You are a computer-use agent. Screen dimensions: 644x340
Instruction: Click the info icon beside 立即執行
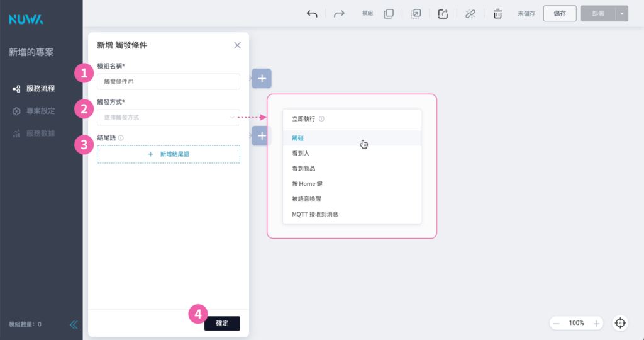(x=321, y=119)
